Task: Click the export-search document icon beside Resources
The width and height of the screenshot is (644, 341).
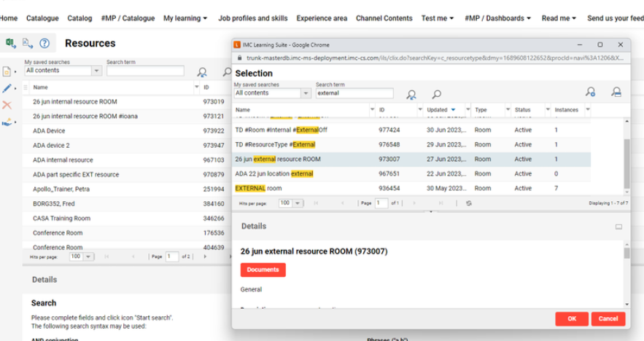Action: [x=28, y=43]
